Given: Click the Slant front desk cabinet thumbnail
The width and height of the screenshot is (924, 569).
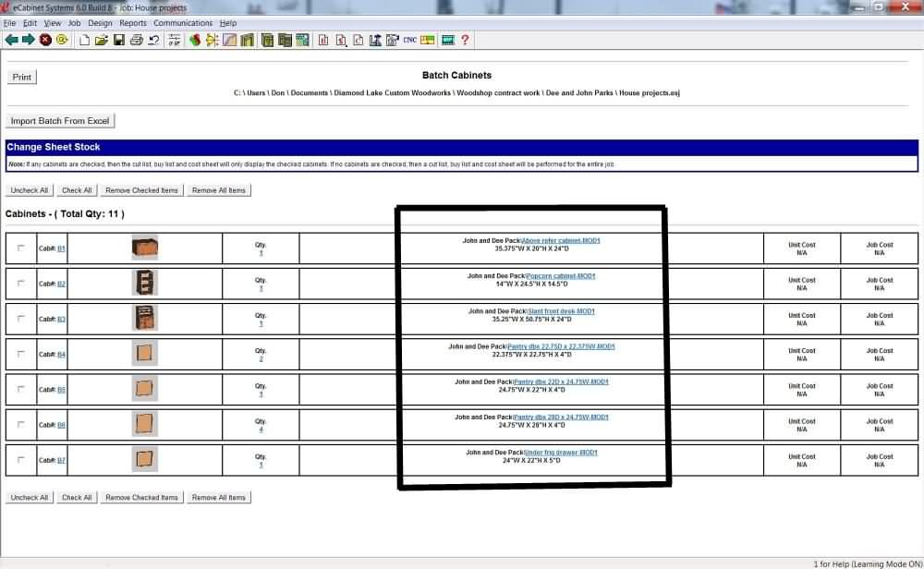Looking at the screenshot, I should [x=144, y=319].
